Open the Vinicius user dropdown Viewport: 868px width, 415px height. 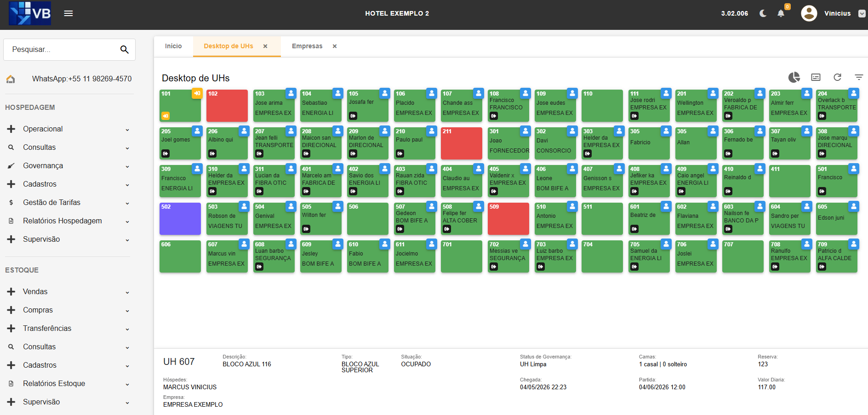(862, 13)
